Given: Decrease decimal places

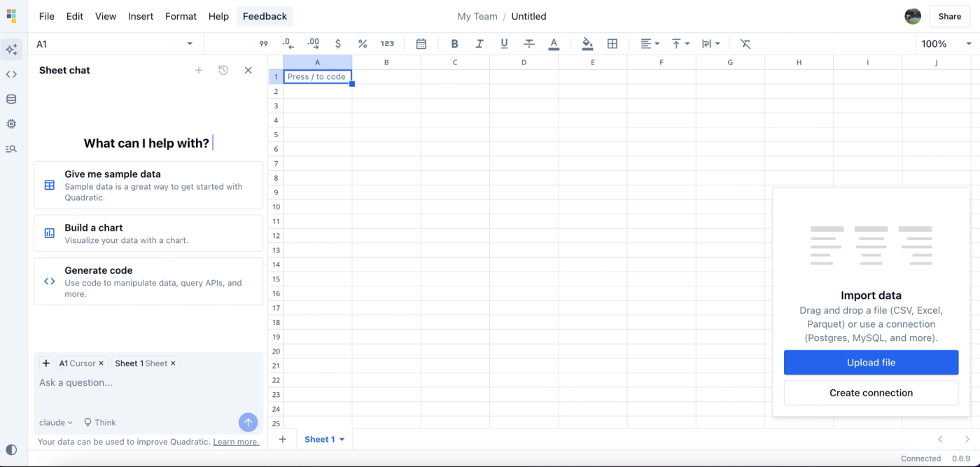Looking at the screenshot, I should tap(288, 43).
